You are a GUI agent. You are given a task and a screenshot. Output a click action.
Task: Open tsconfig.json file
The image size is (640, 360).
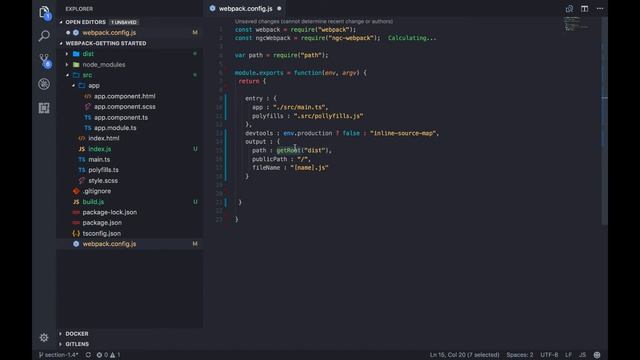pos(102,233)
